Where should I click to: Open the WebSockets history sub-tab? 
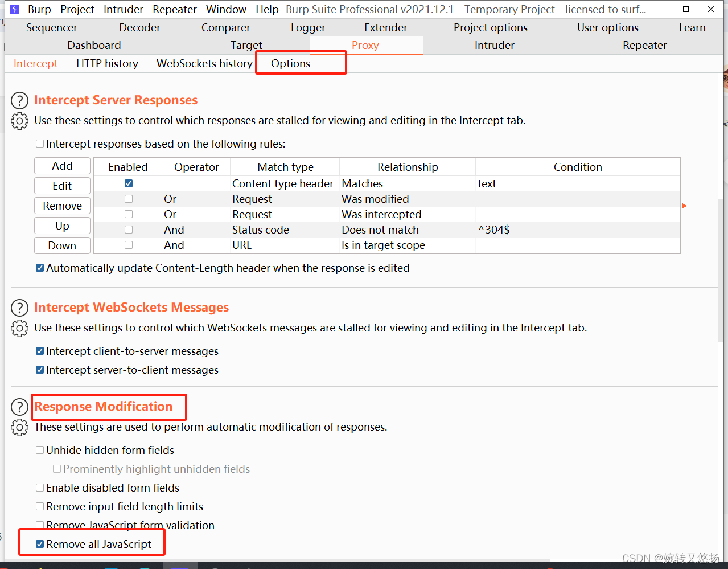tap(204, 63)
